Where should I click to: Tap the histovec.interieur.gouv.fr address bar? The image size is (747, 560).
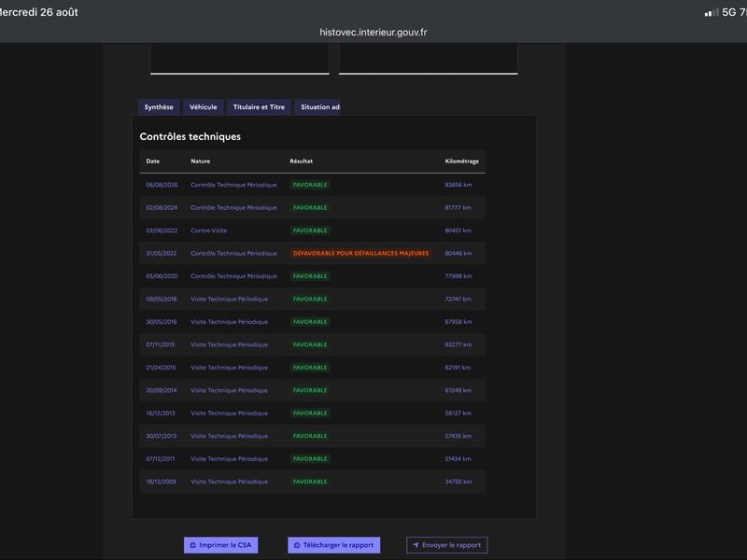[x=373, y=33]
